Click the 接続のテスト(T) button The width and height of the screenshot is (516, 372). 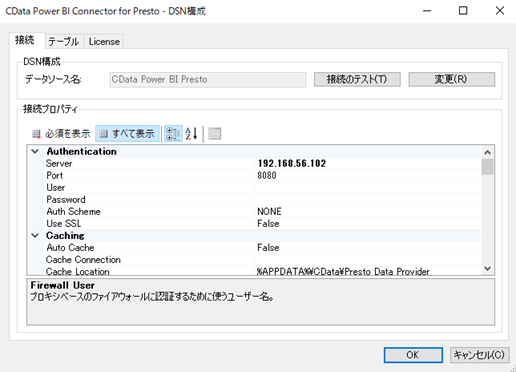point(357,79)
